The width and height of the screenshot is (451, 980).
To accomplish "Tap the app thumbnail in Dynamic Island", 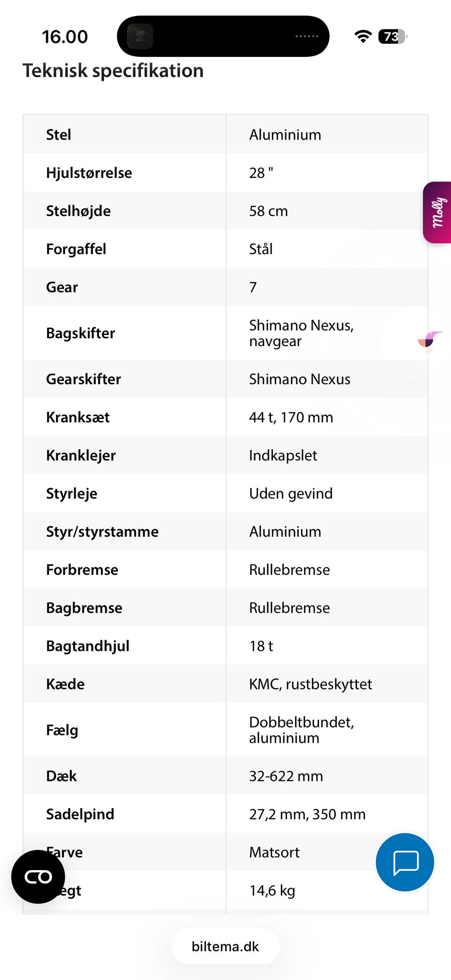I will click(x=140, y=36).
